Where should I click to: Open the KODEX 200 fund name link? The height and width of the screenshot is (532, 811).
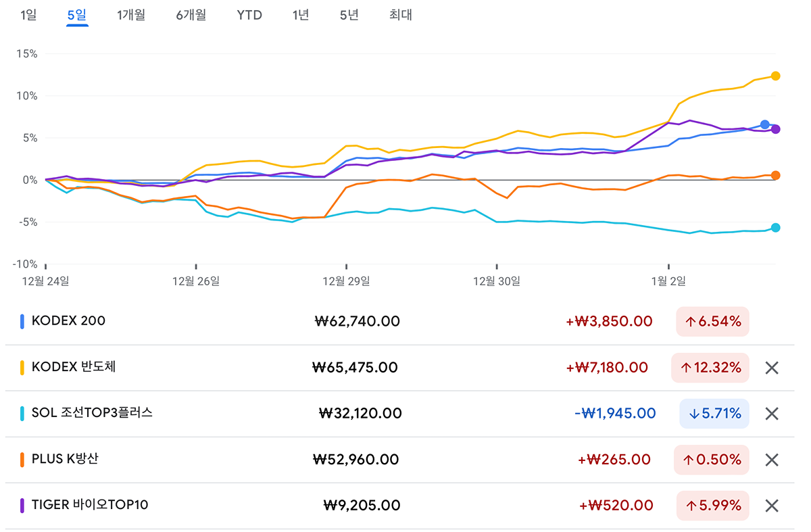[x=68, y=321]
